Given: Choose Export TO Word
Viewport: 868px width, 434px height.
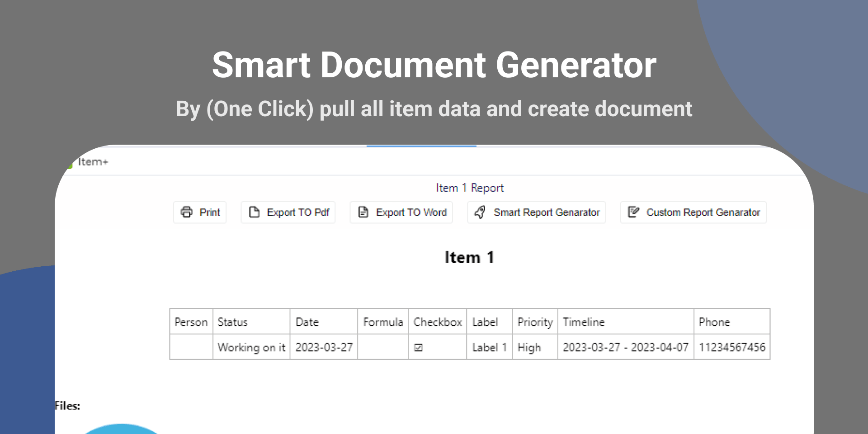Looking at the screenshot, I should tap(401, 212).
